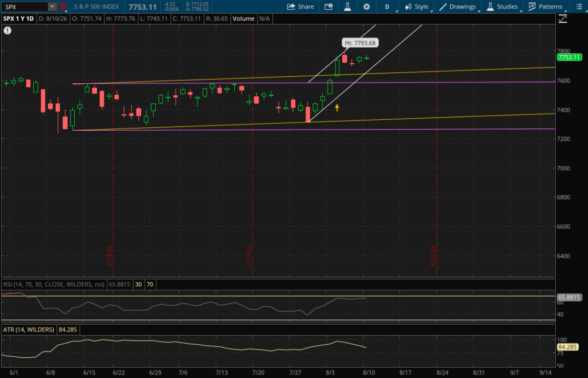This screenshot has height=378, width=588.
Task: Open the Drawings tools menu
Action: (458, 6)
